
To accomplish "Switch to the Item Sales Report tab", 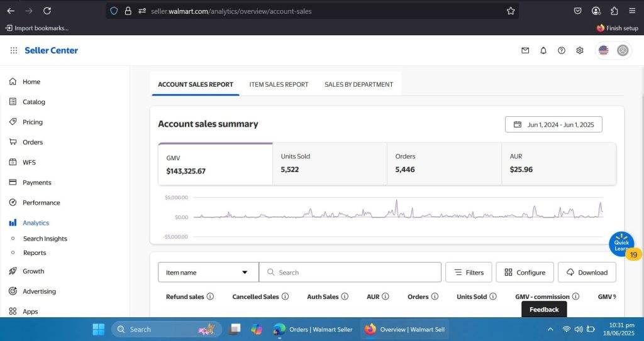I will click(279, 84).
